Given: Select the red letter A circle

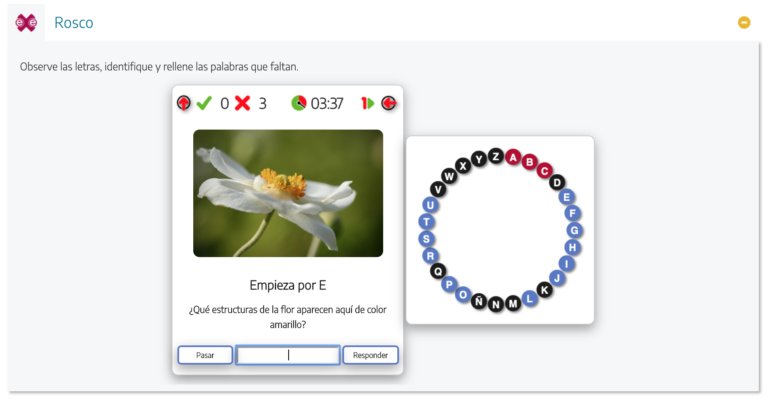Looking at the screenshot, I should 513,157.
